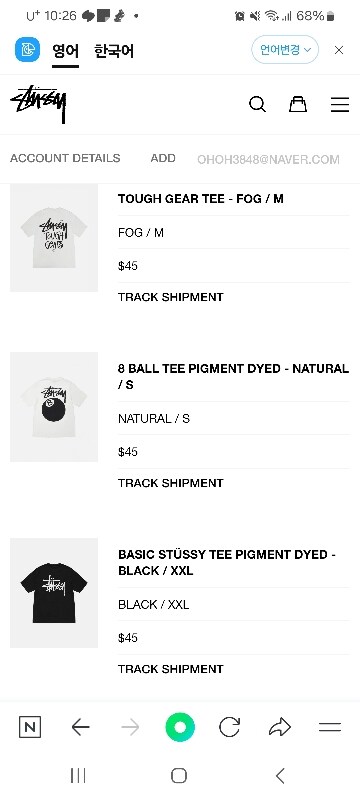Tap the browser back arrow
Viewport: 360px width, 800px height.
point(80,727)
